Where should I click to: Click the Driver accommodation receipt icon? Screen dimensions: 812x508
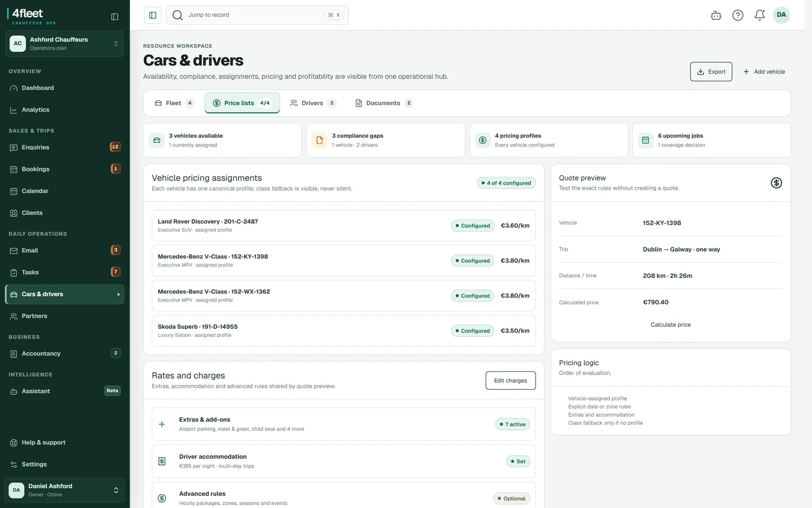pyautogui.click(x=162, y=461)
